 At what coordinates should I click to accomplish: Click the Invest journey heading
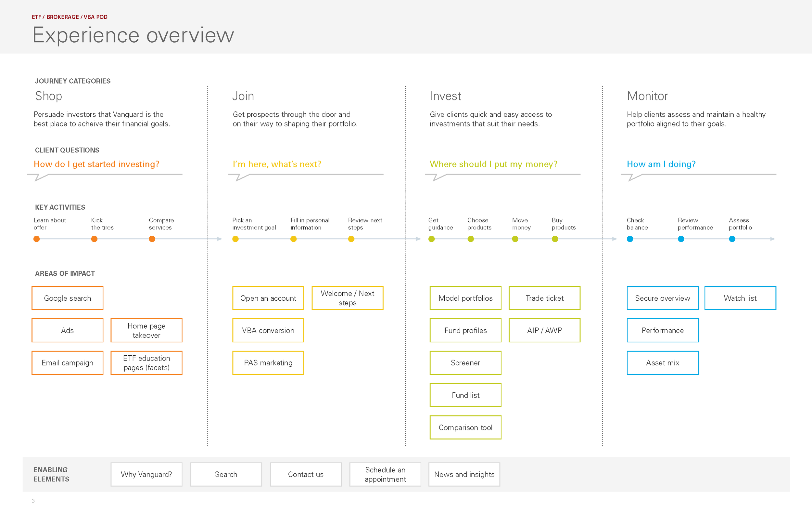click(446, 96)
